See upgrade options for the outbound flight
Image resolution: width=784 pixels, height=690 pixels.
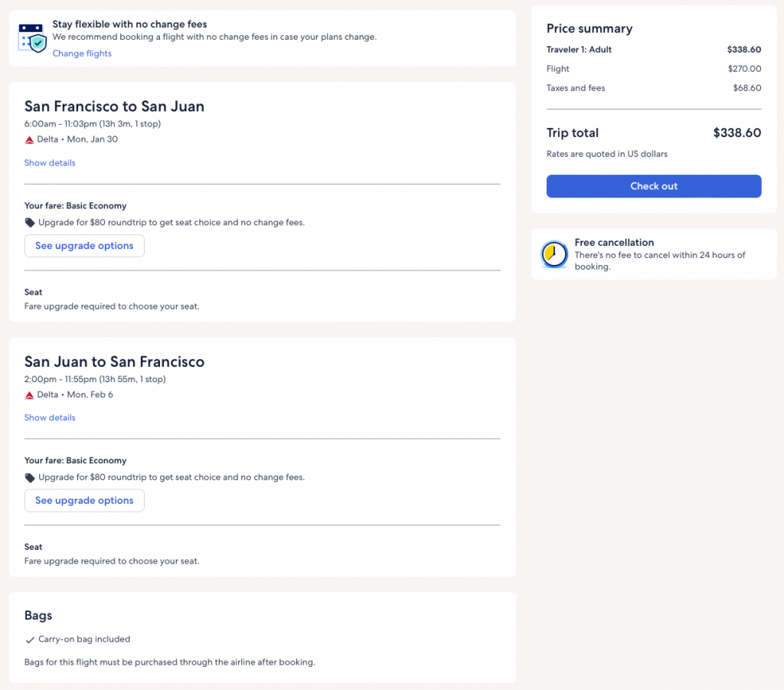84,246
